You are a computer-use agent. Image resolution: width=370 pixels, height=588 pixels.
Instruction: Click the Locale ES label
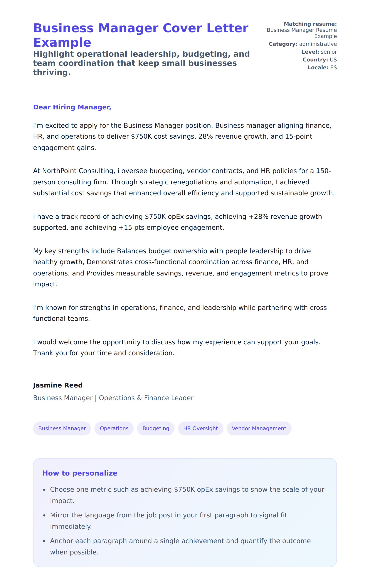coord(322,67)
